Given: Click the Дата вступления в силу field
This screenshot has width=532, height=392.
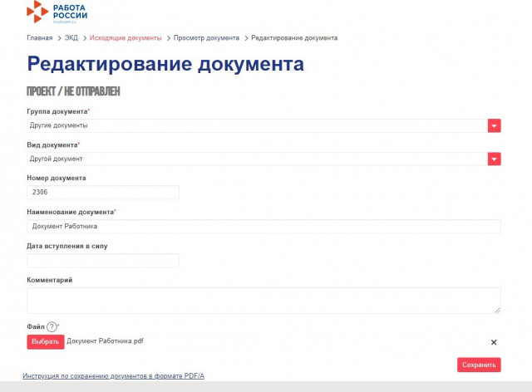Looking at the screenshot, I should pyautogui.click(x=103, y=261).
